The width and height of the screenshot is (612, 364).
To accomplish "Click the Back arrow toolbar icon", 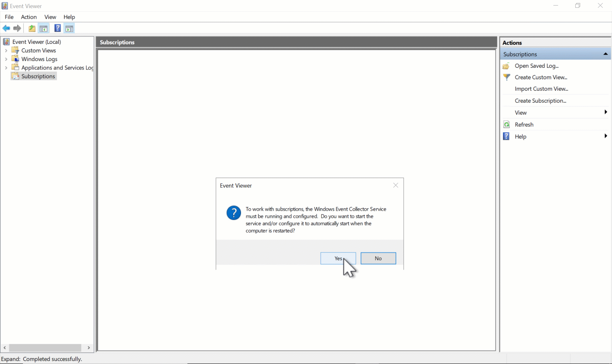I will (x=6, y=28).
